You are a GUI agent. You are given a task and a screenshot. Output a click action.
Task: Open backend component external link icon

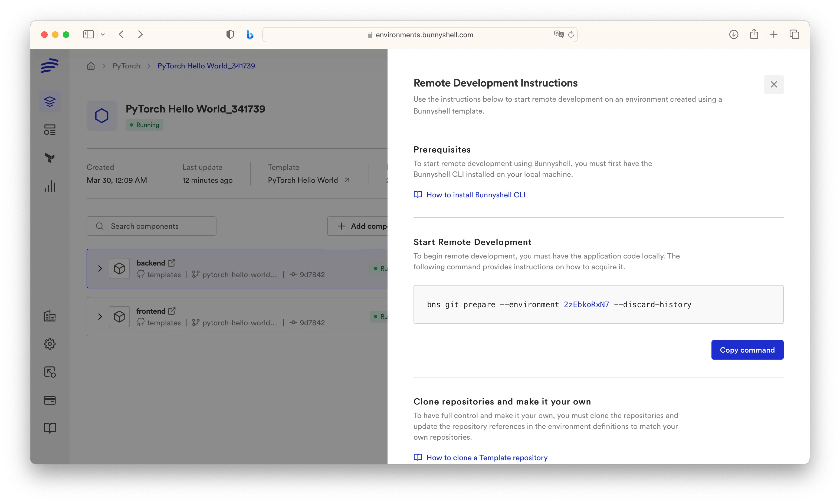172,263
